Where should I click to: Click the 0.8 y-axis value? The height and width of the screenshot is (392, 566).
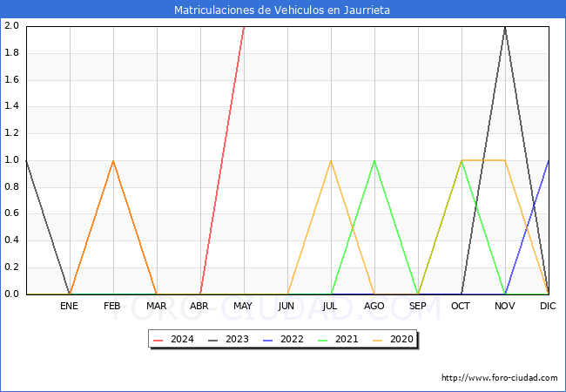(x=11, y=186)
